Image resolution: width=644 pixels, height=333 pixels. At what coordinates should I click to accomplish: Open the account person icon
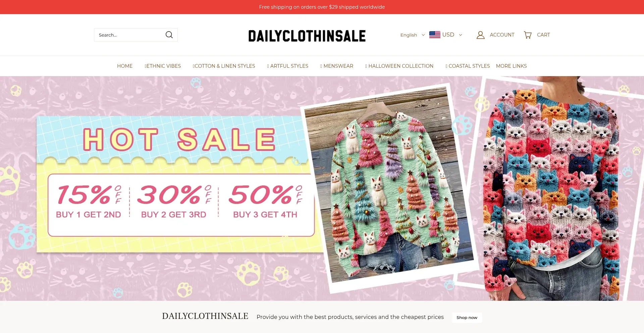click(480, 35)
